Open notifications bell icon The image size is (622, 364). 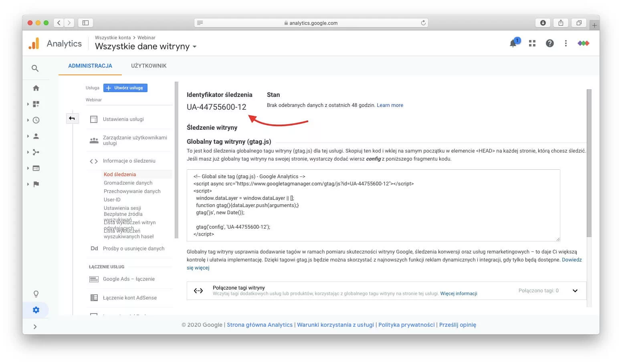click(513, 43)
